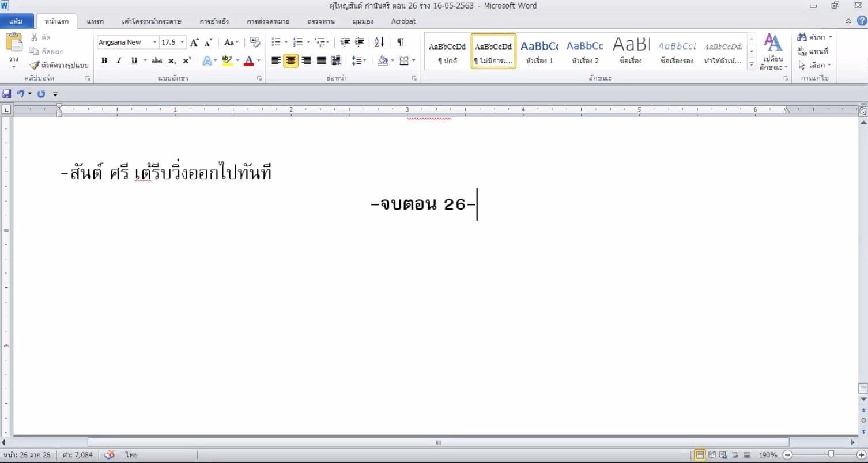The image size is (868, 463).
Task: Expand the numbering list dropdown arrow
Action: 308,43
